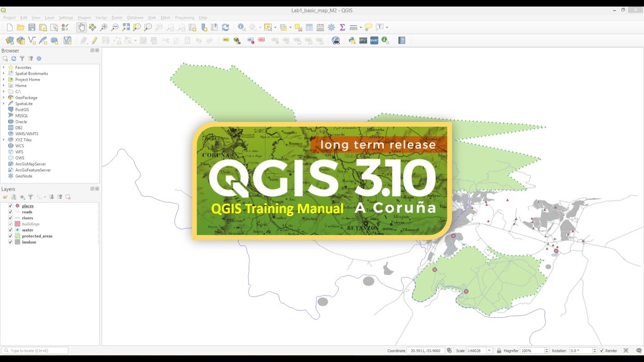Click the New Project icon
The width and height of the screenshot is (644, 362).
(x=10, y=27)
